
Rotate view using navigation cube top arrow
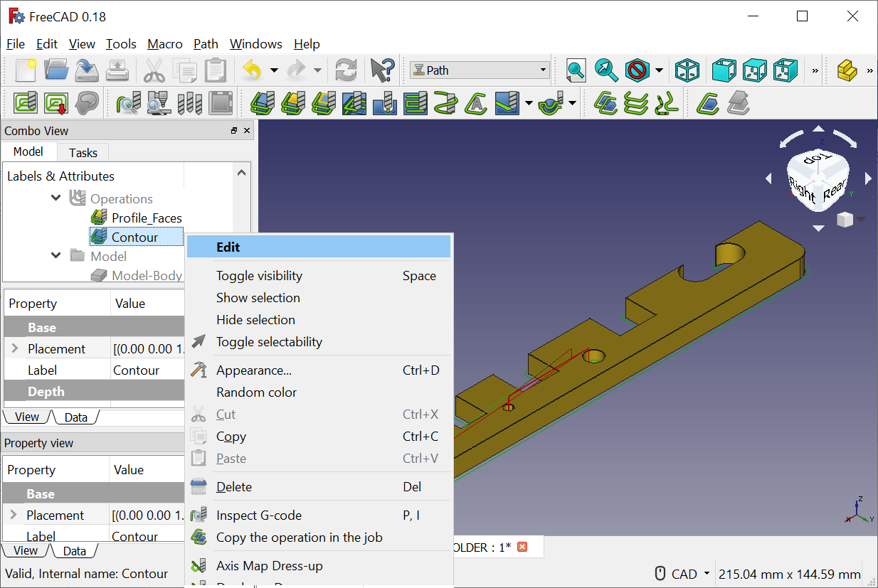tap(818, 129)
